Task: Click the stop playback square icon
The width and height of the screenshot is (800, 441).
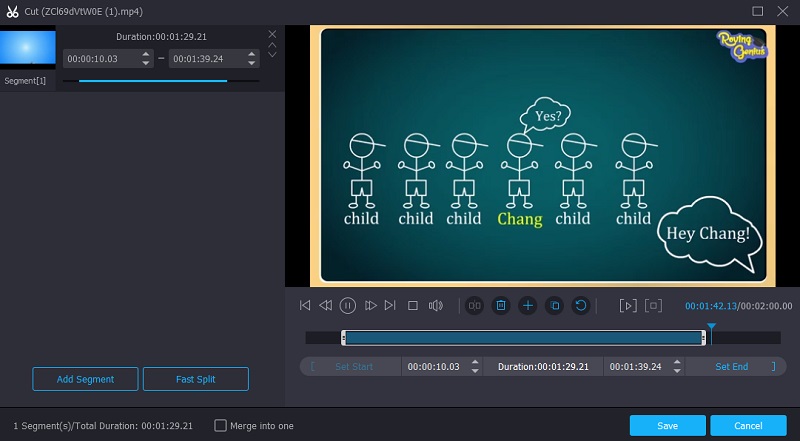Action: tap(412, 305)
